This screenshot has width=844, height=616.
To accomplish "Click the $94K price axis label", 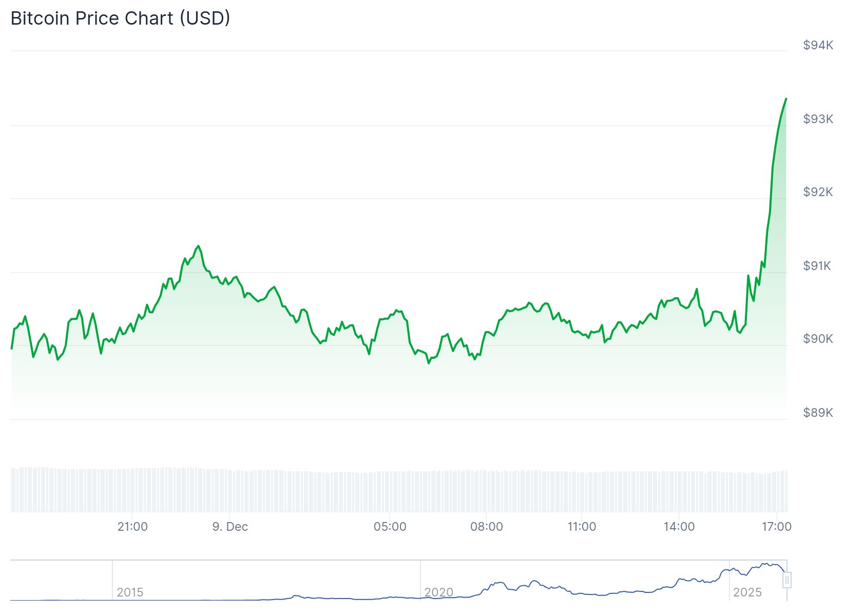I will (818, 46).
